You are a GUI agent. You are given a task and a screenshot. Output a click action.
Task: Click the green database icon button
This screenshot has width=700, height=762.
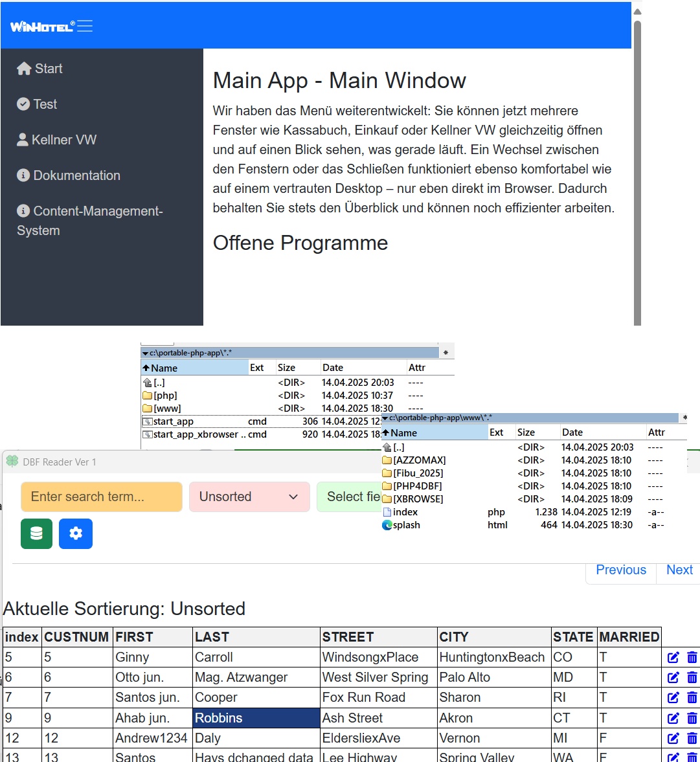pos(36,533)
